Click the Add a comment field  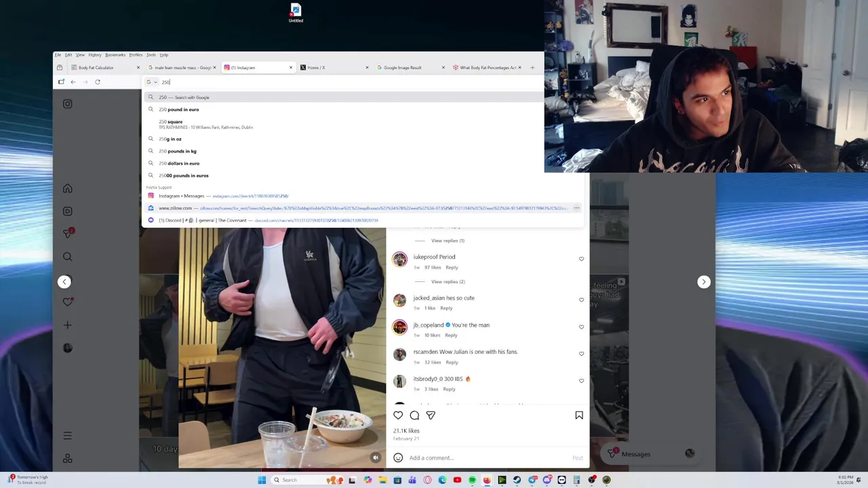pyautogui.click(x=488, y=457)
